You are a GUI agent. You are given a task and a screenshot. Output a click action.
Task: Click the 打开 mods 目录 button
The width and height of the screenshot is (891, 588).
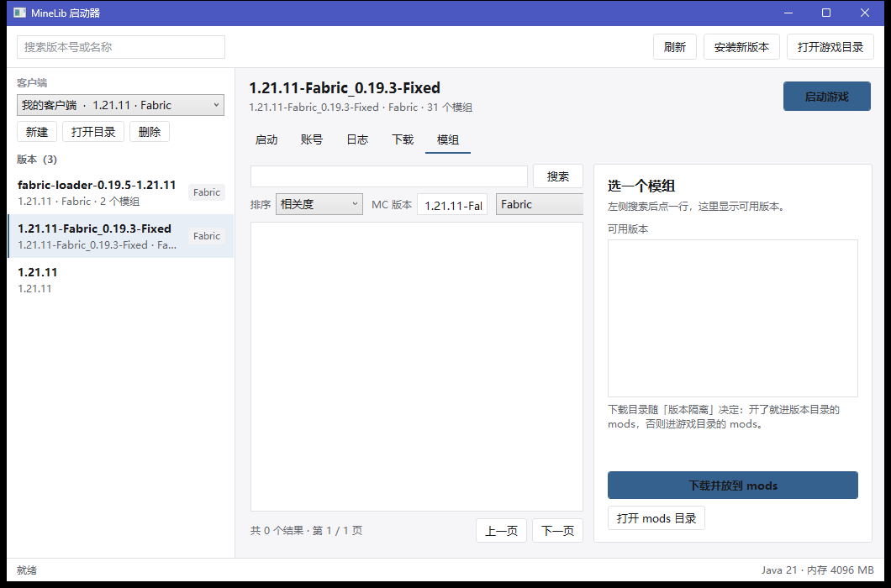pos(656,518)
